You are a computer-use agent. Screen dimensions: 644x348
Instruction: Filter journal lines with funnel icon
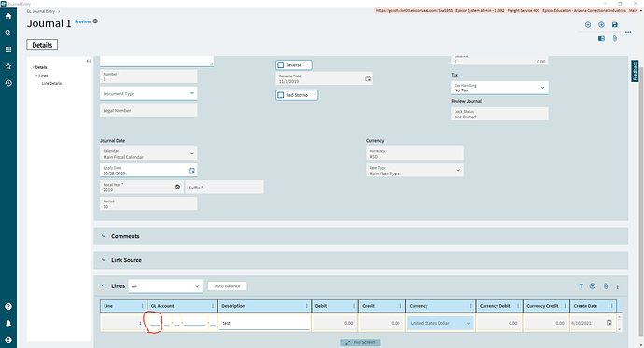click(x=581, y=286)
